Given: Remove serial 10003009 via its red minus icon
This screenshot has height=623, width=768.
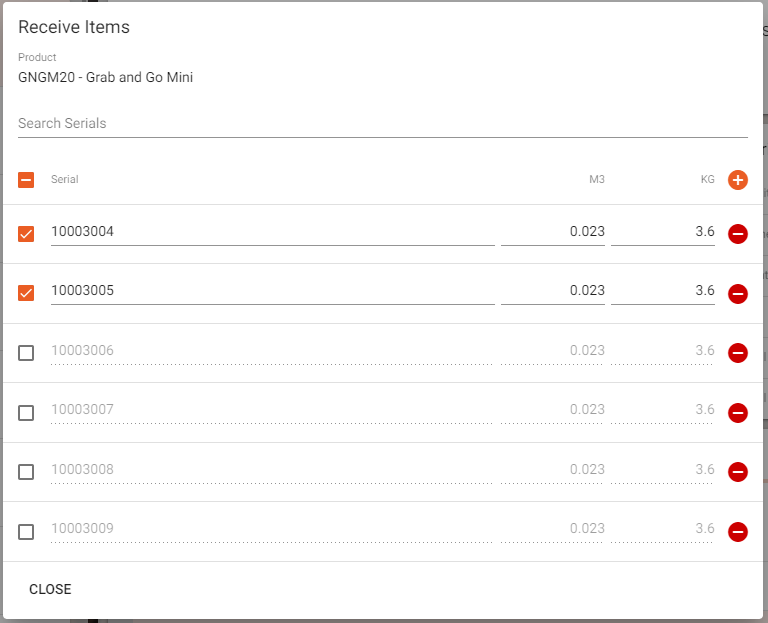Looking at the screenshot, I should coord(738,531).
